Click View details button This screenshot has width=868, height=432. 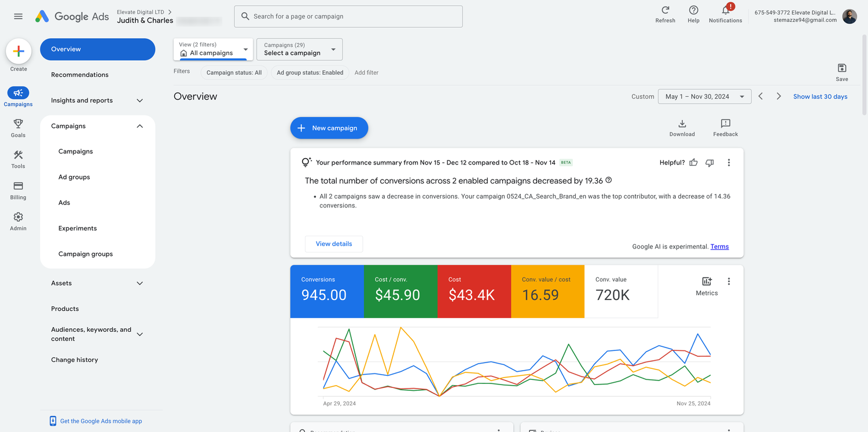click(334, 244)
